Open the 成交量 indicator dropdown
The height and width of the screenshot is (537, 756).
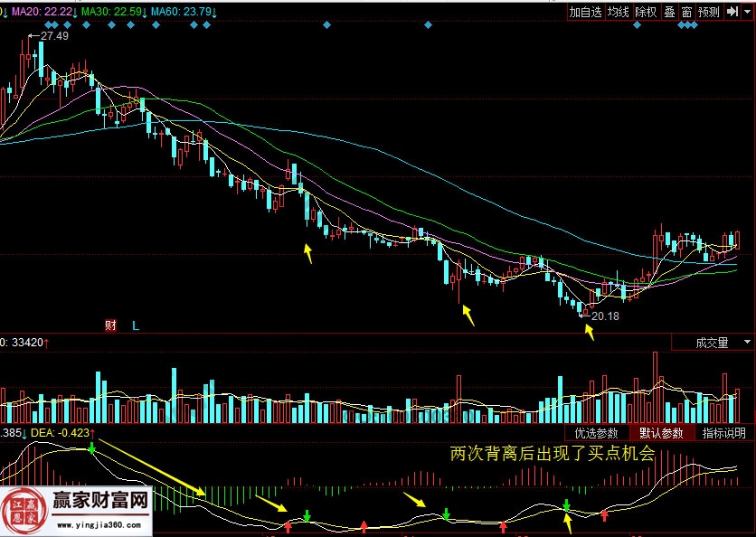pos(711,343)
